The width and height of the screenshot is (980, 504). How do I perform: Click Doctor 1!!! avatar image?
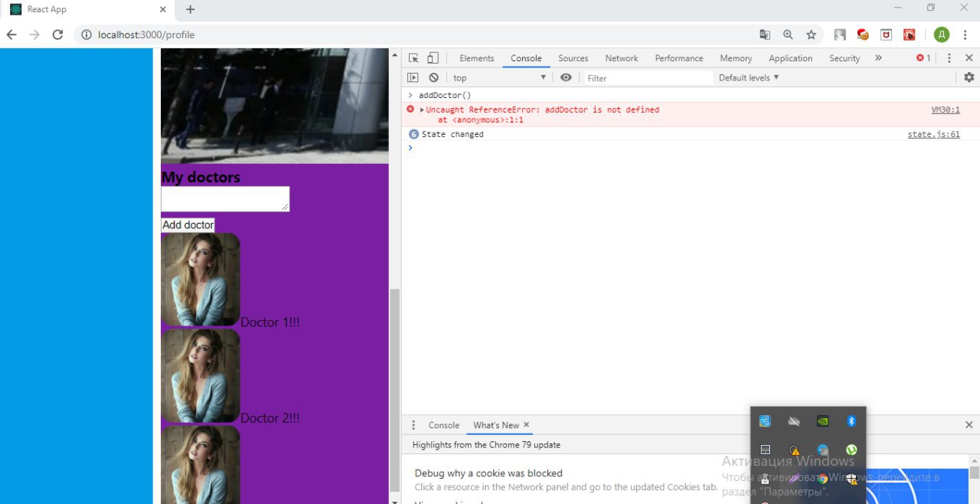[x=201, y=280]
